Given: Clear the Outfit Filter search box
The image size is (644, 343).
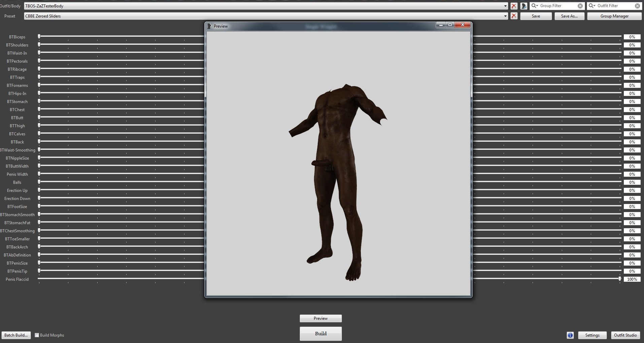Looking at the screenshot, I should click(637, 6).
